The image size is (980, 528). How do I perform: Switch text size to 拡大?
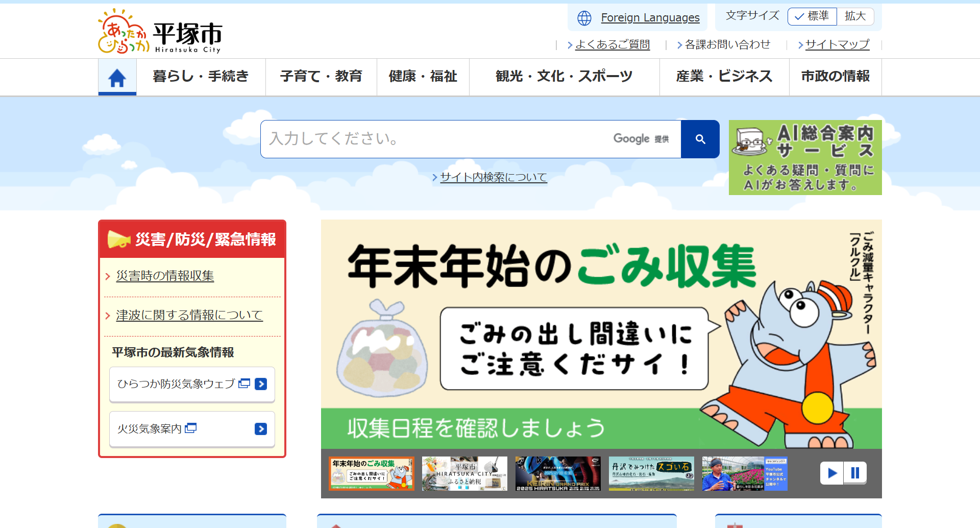tap(855, 16)
